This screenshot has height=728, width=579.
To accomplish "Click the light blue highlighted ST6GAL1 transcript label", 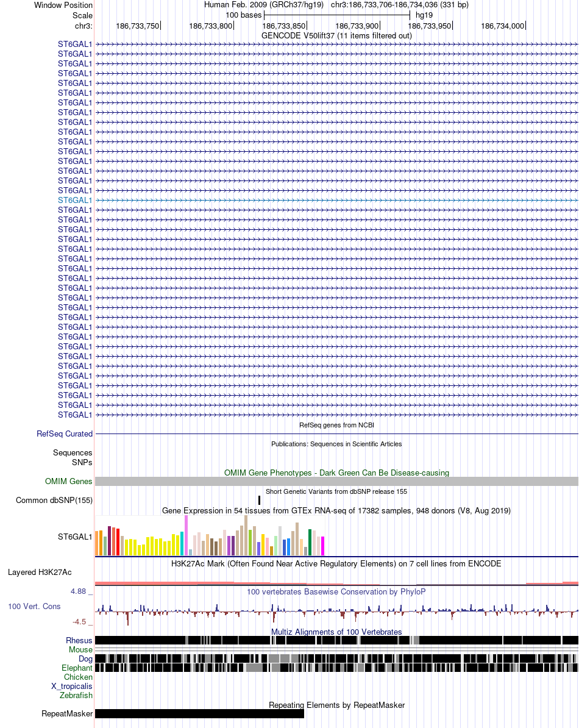I will click(x=75, y=200).
